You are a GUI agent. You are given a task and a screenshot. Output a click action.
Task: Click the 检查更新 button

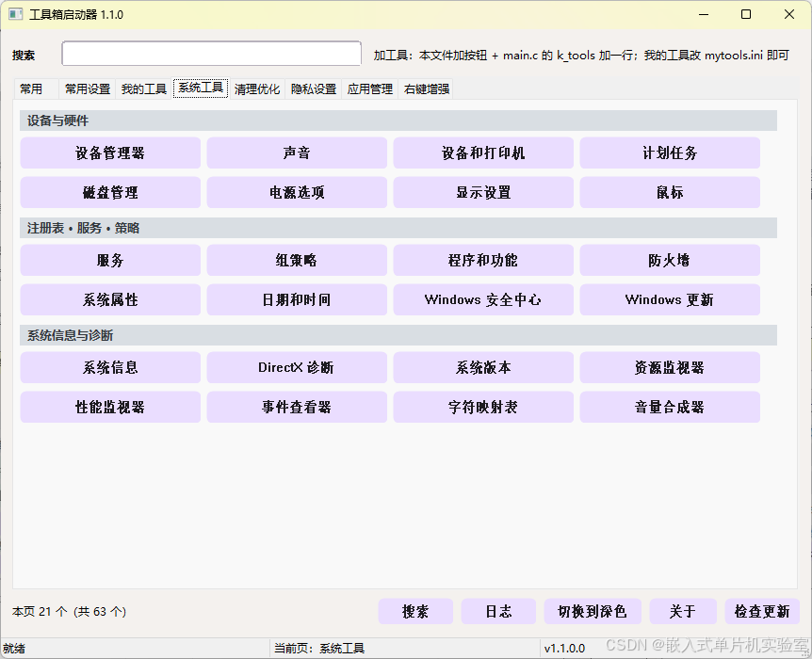click(762, 611)
